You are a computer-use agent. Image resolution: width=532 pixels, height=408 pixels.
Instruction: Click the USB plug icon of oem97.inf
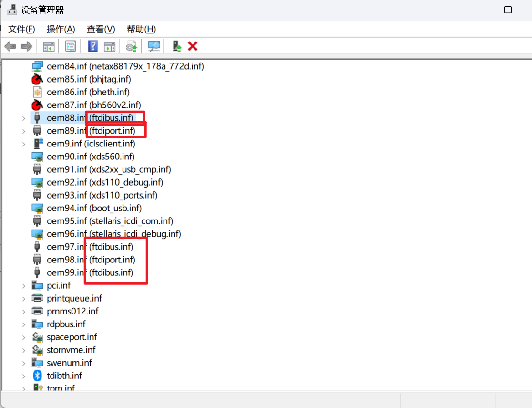[37, 247]
